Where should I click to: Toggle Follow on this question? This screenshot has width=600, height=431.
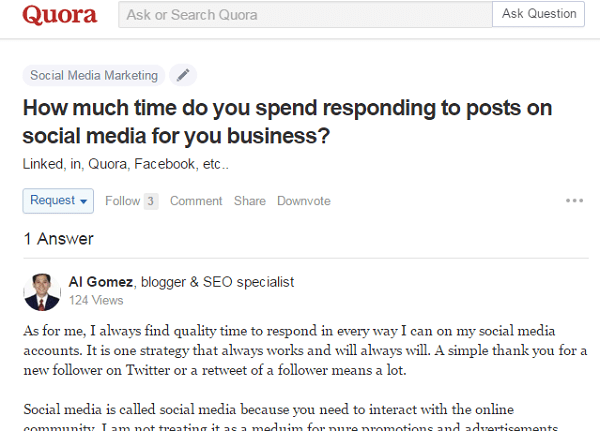tap(122, 201)
